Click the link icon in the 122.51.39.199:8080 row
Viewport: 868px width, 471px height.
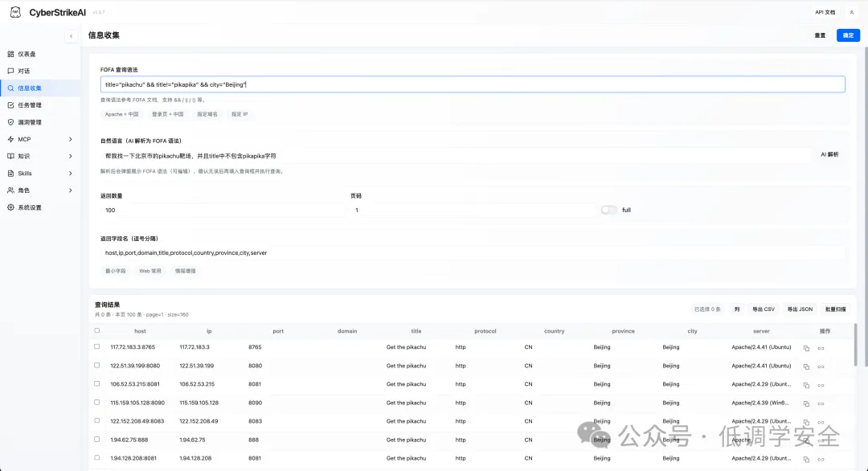821,367
